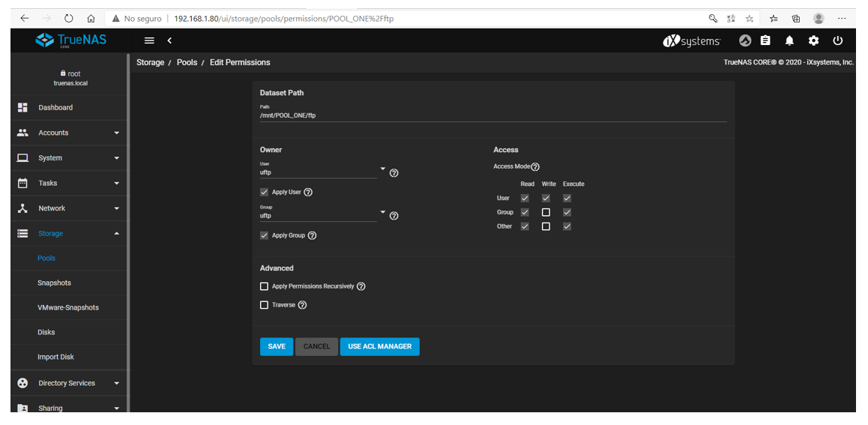This screenshot has width=868, height=425.
Task: Toggle Group Execute permission
Action: click(567, 212)
